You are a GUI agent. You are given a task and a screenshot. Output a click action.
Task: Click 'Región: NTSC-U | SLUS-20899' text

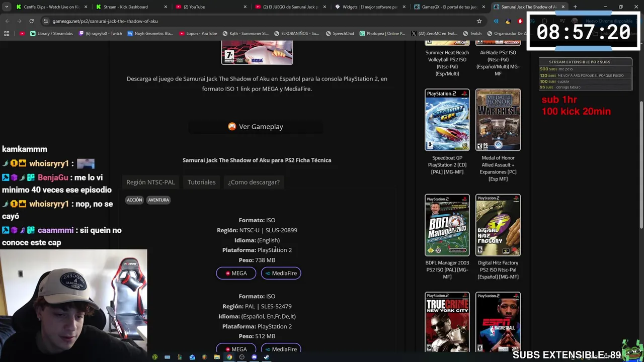[x=257, y=230]
